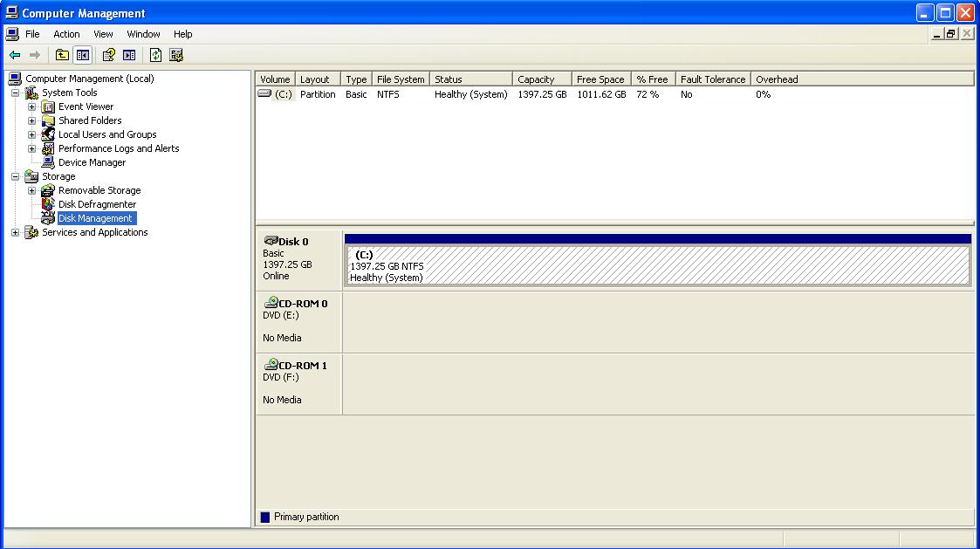Open Disk Defragmenter from the Storage tree
Image resolution: width=980 pixels, height=549 pixels.
click(x=97, y=204)
